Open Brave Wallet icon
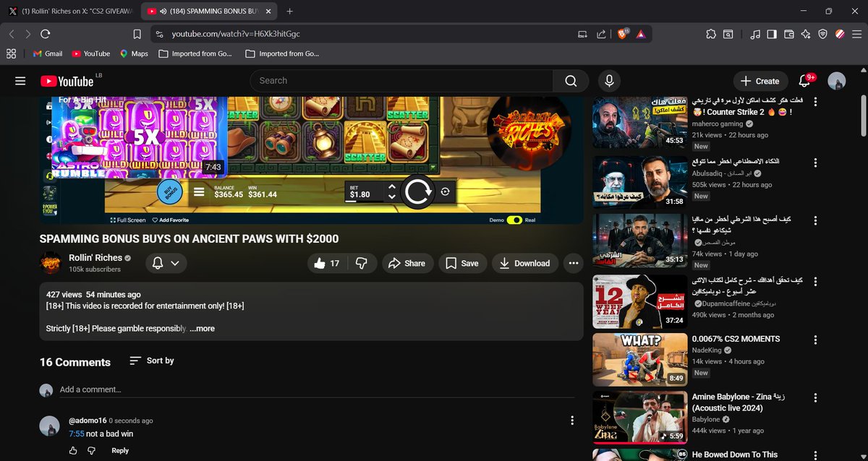This screenshot has height=461, width=868. 789,34
